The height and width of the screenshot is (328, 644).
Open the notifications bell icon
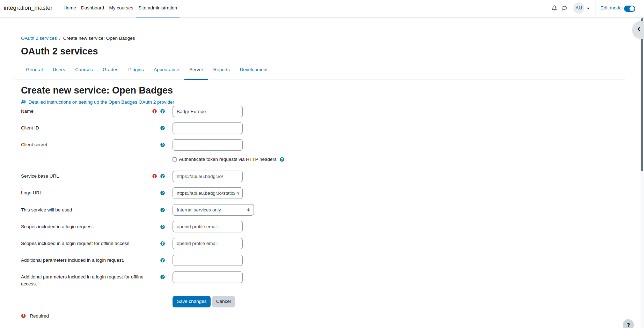point(554,8)
